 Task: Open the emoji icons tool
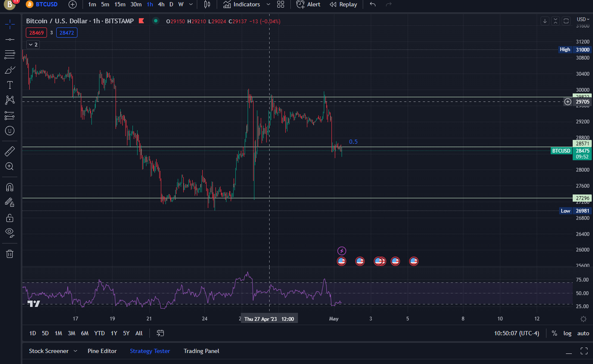click(9, 131)
